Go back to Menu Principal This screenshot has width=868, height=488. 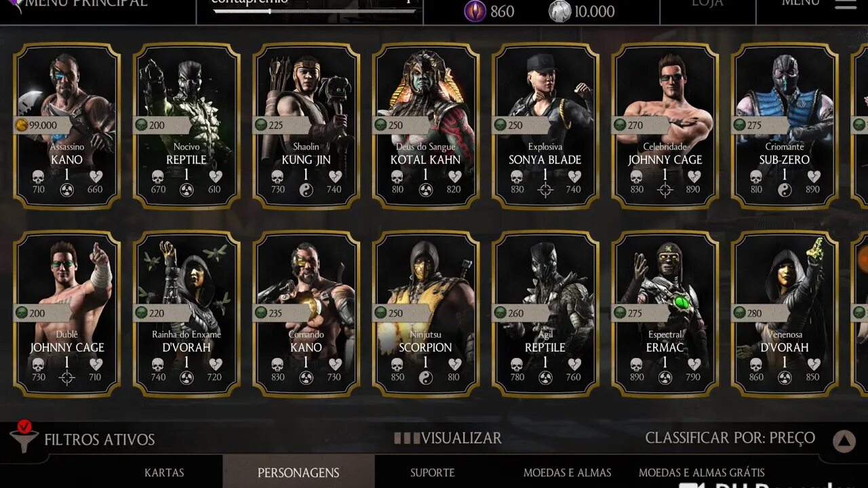click(x=85, y=3)
